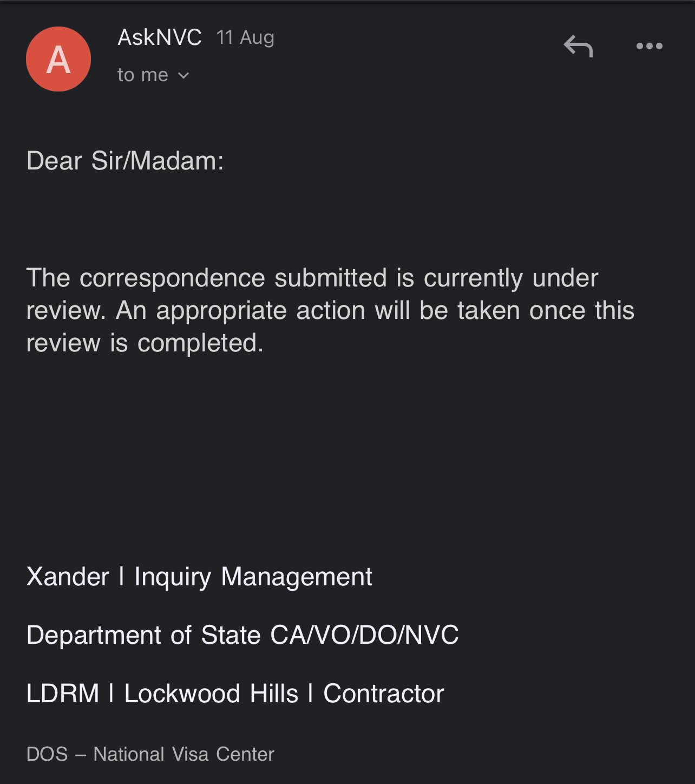Screen dimensions: 695x784
Task: Tap the 'CA/VO/DO/NVC' office code
Action: pyautogui.click(x=364, y=635)
